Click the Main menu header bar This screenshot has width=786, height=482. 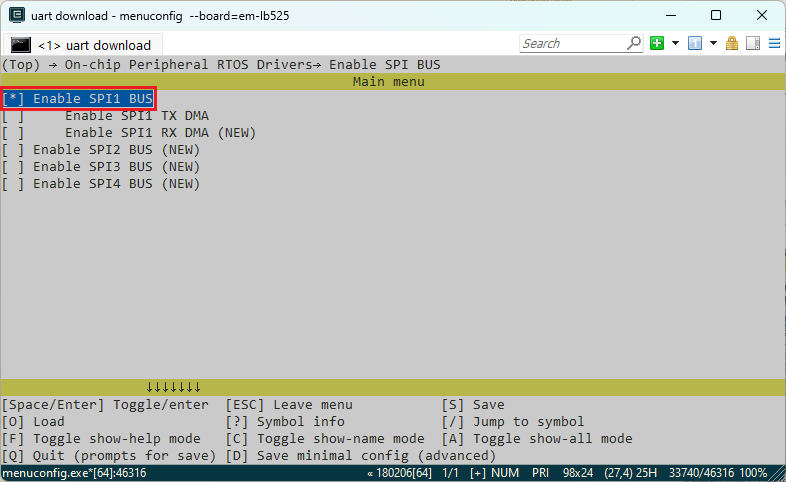(393, 82)
